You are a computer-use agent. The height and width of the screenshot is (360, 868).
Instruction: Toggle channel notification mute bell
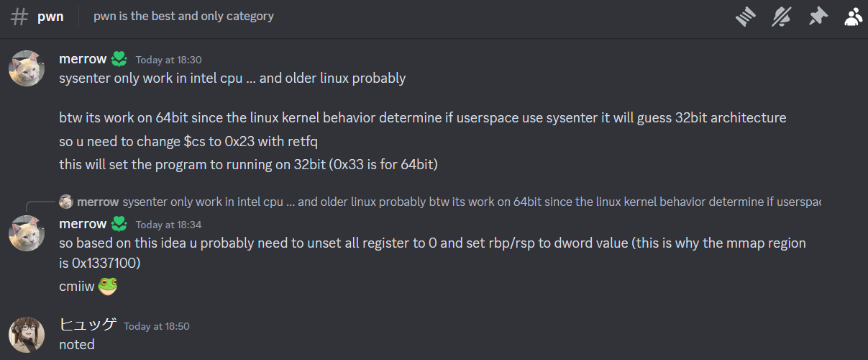[782, 17]
